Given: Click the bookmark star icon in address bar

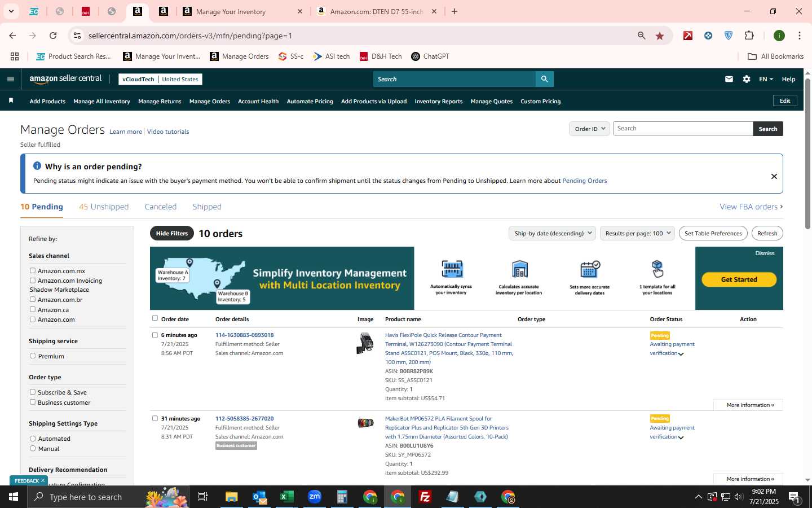Looking at the screenshot, I should 659,36.
